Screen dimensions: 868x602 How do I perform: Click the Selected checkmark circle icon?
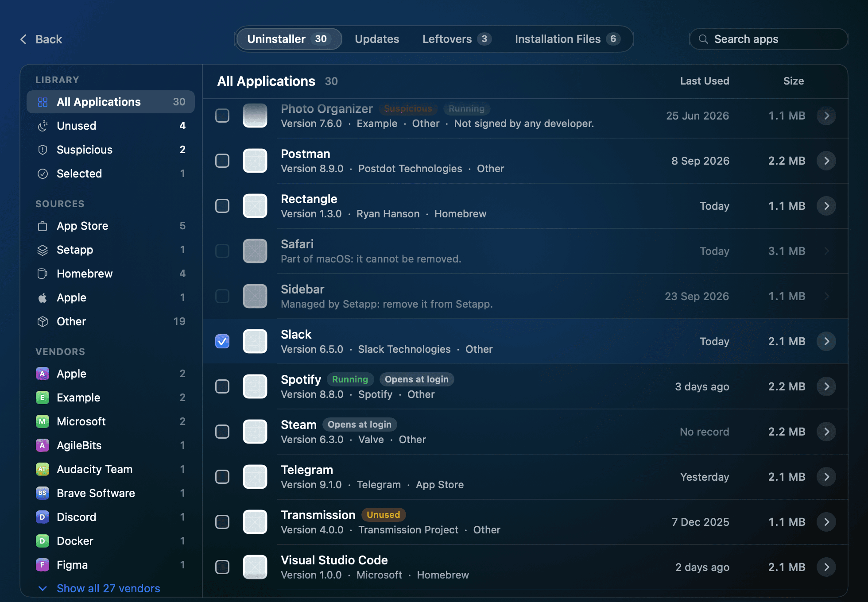(x=43, y=174)
